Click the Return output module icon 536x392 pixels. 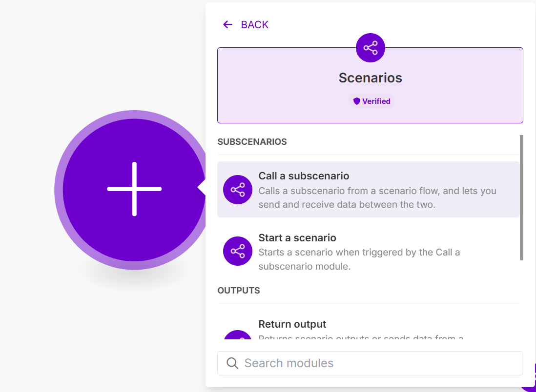pos(238,335)
